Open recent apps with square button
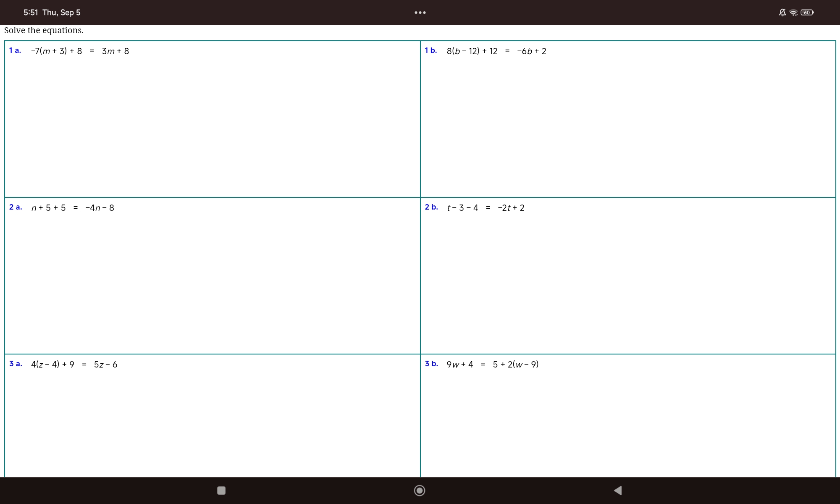This screenshot has width=840, height=504. (221, 490)
